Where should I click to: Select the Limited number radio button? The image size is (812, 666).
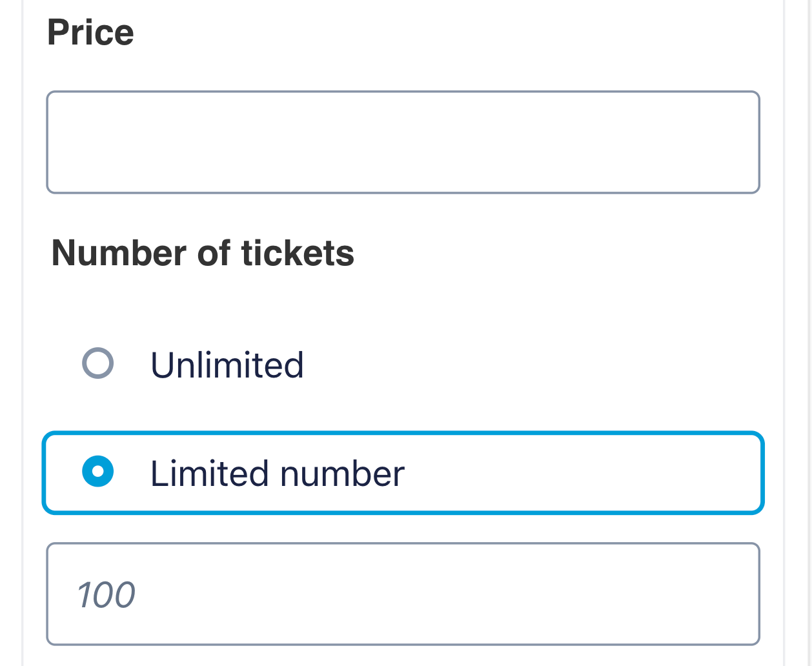98,472
